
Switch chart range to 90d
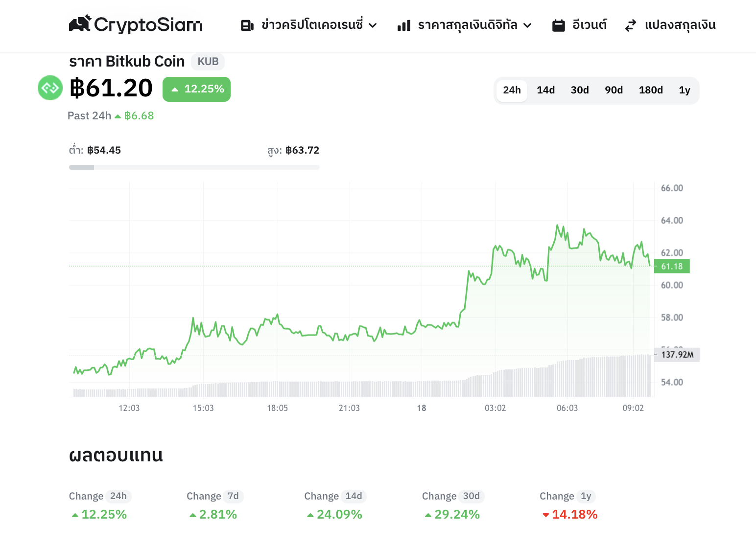(614, 91)
